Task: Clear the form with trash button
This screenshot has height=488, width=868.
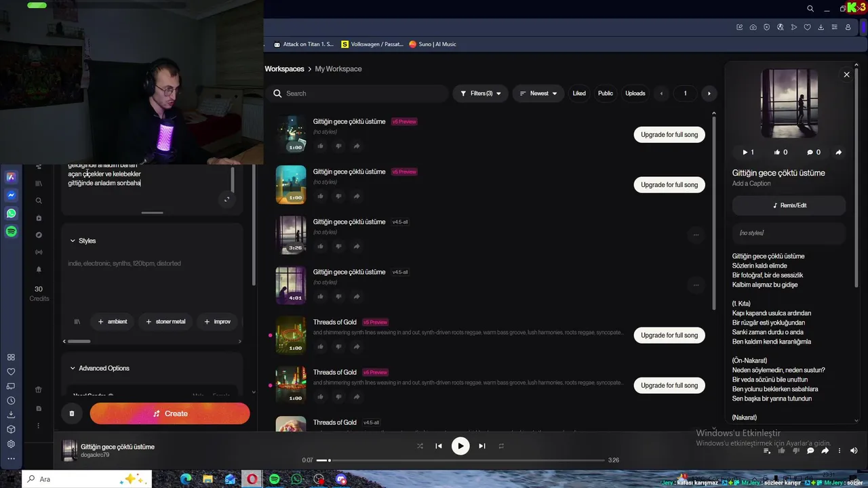Action: pos(72,413)
